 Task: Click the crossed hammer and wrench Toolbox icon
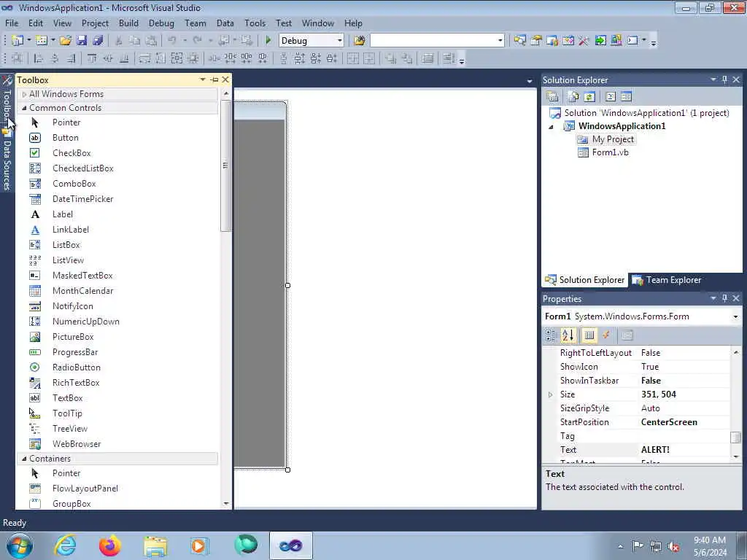coord(584,41)
